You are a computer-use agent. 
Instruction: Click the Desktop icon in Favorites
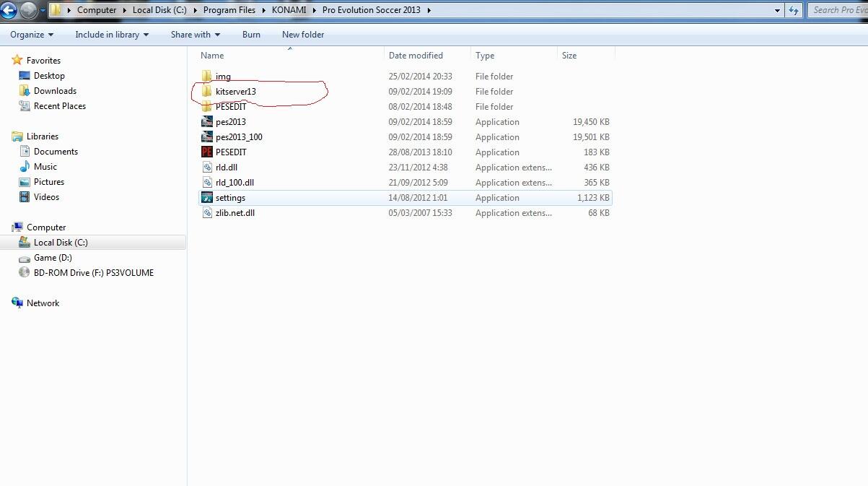[25, 76]
